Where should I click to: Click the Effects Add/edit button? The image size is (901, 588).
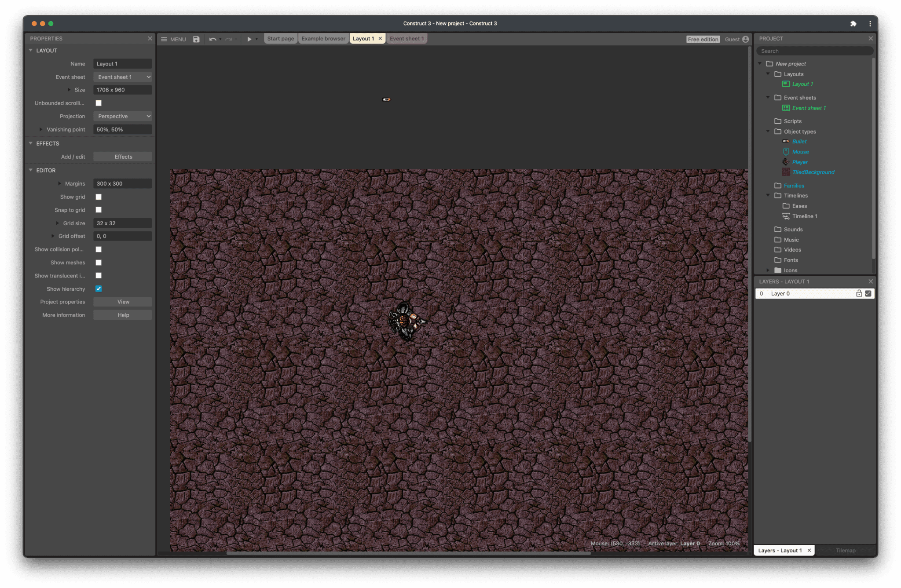123,157
